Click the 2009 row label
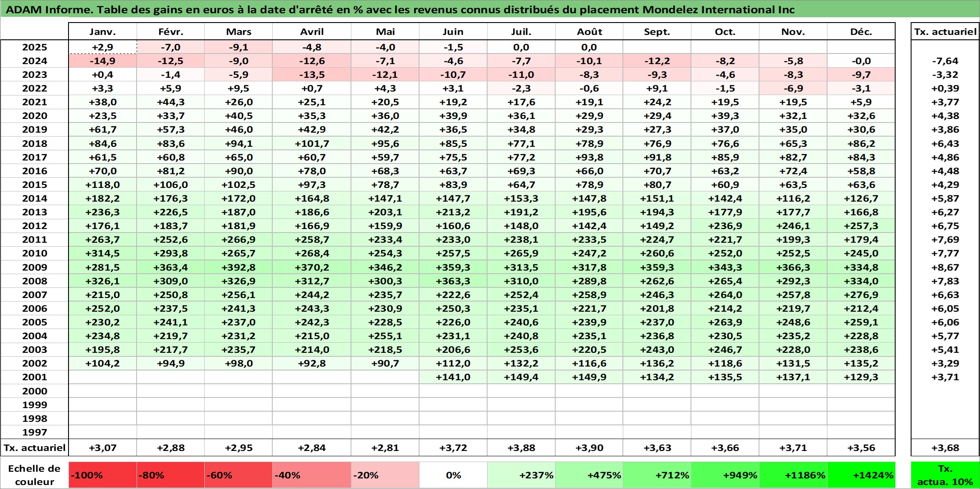 [x=34, y=267]
